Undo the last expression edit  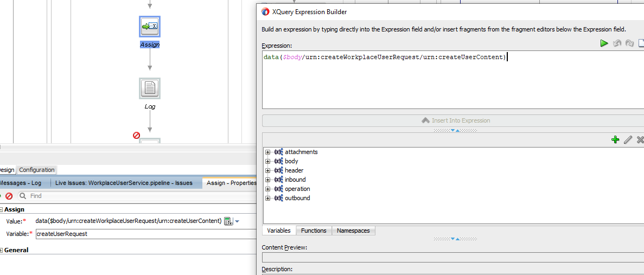tap(617, 43)
